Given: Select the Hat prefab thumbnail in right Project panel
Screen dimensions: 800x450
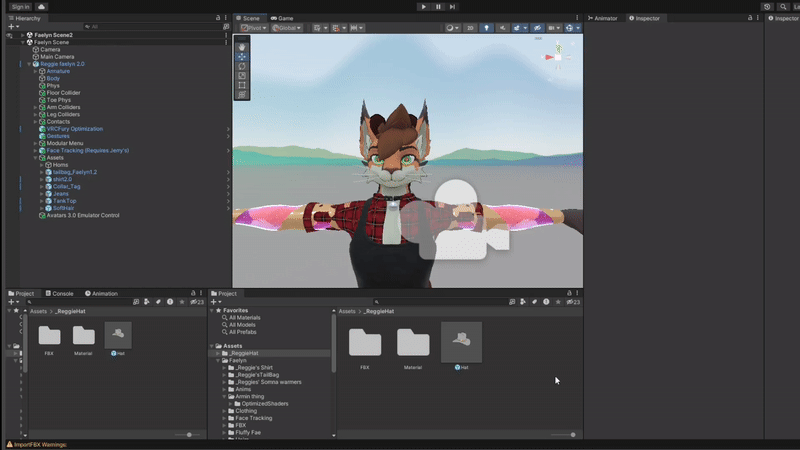Looking at the screenshot, I should click(x=461, y=342).
